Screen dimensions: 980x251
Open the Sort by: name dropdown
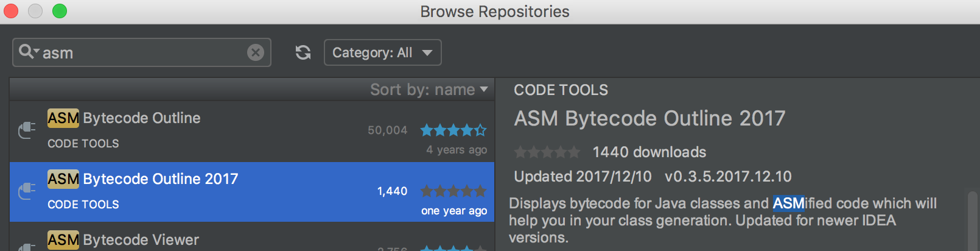(429, 90)
